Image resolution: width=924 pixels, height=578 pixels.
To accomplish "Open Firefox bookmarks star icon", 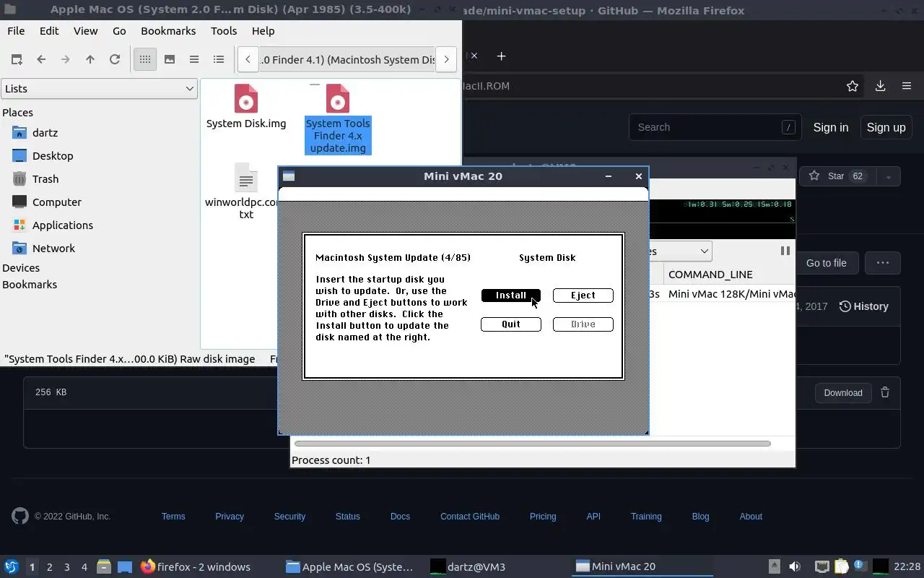I will pos(853,86).
